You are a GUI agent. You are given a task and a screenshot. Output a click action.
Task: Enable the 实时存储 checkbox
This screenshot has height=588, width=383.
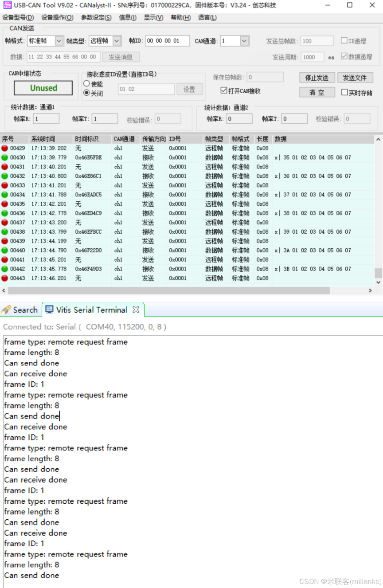(x=344, y=92)
